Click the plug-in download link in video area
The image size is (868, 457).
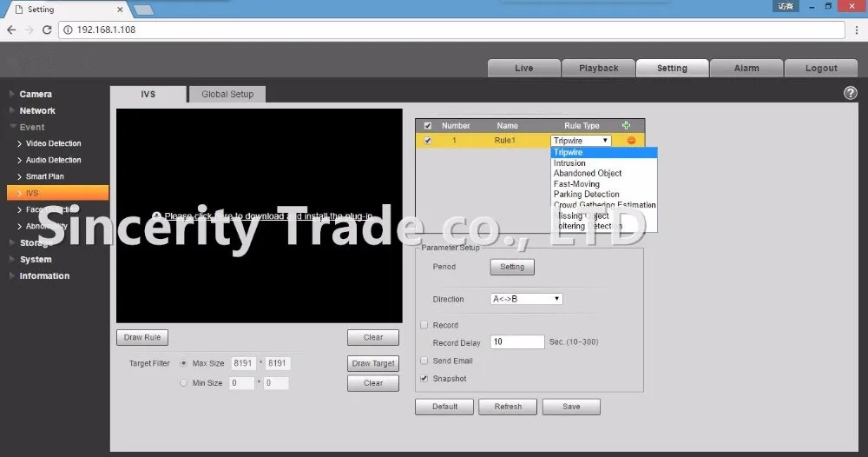pyautogui.click(x=268, y=216)
